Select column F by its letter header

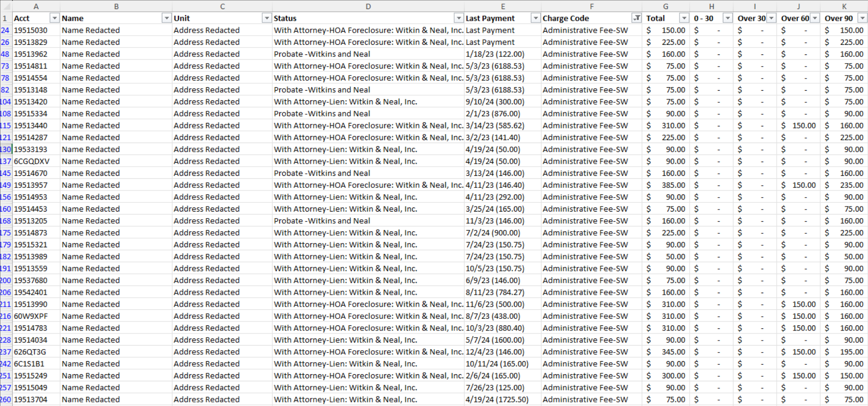tap(592, 6)
